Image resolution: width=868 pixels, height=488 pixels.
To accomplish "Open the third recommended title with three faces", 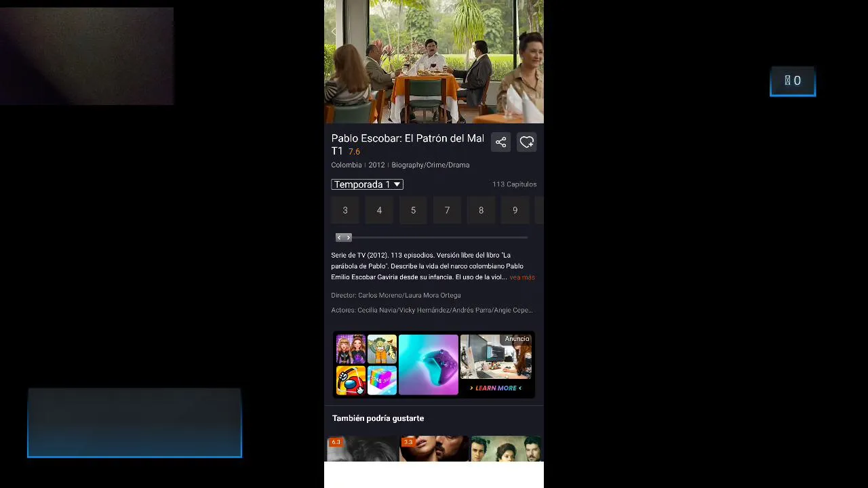I will 506,449.
